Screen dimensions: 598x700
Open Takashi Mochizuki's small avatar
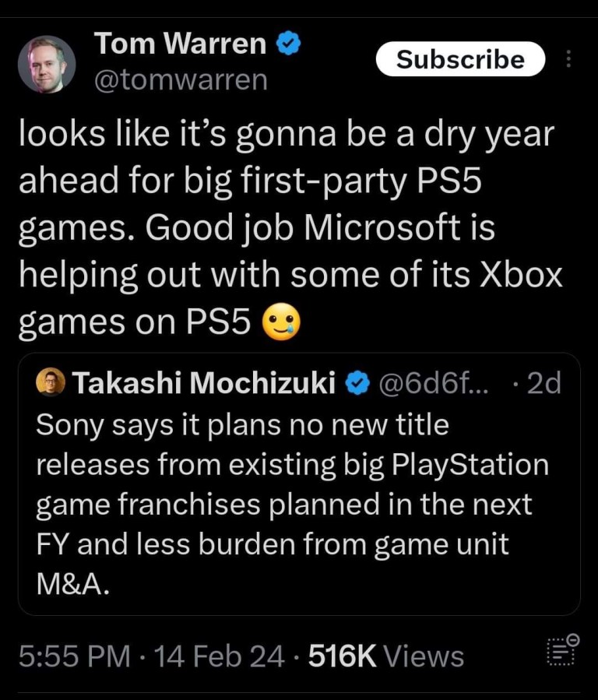(51, 382)
